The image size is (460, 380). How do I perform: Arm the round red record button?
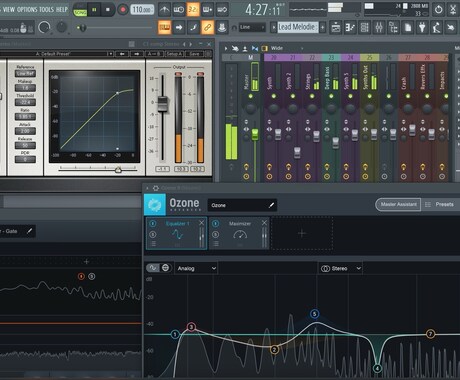[x=123, y=10]
